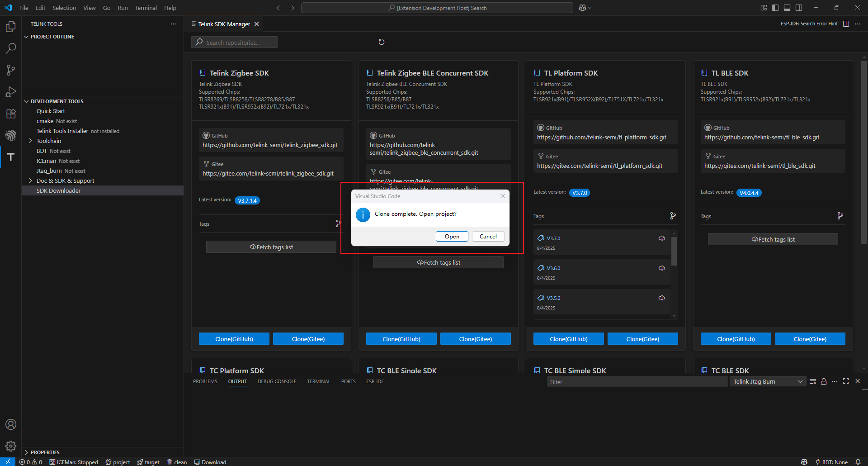Click the TL Platform tags list scrollbar
The height and width of the screenshot is (466, 868).
click(674, 251)
